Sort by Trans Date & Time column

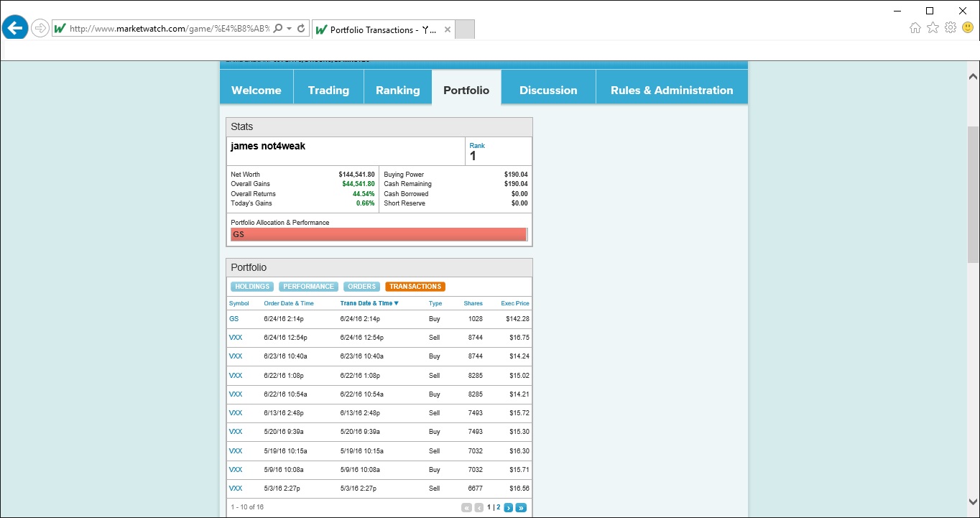pos(369,303)
